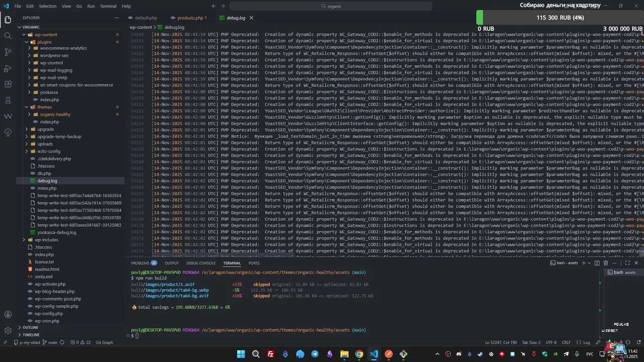The image size is (644, 362).
Task: Maximize the terminal panel size
Action: coord(627,263)
